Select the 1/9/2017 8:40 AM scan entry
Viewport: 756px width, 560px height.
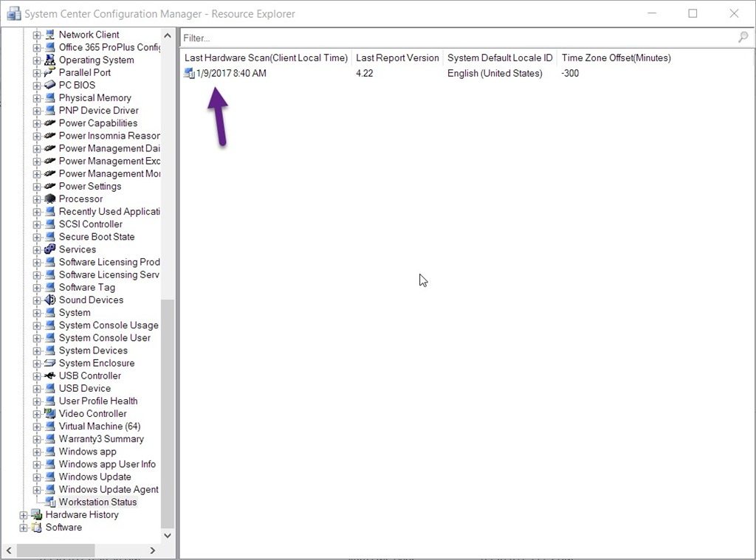pos(231,73)
